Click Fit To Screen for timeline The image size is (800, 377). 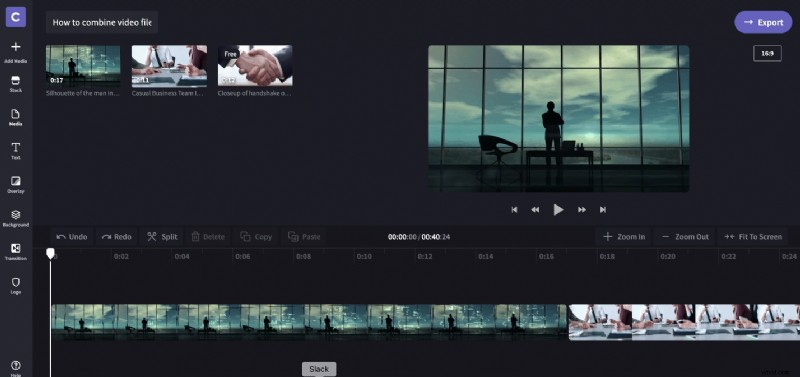(x=753, y=237)
